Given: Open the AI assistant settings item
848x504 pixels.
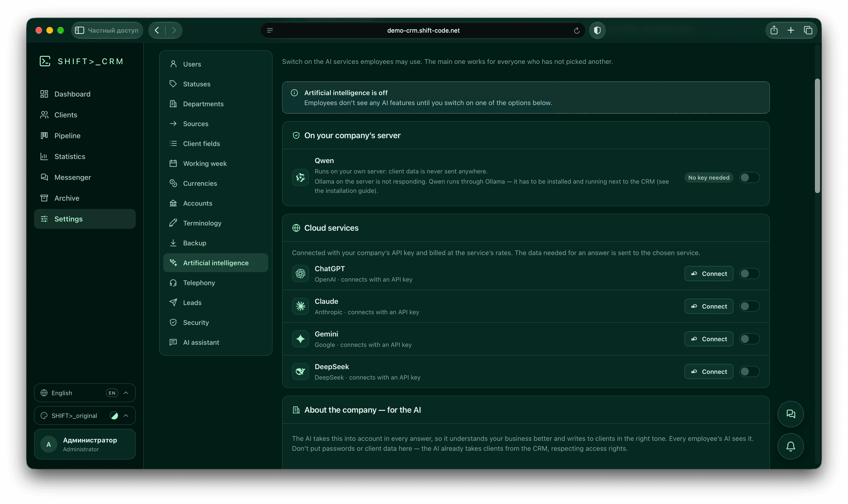Looking at the screenshot, I should coord(215,342).
